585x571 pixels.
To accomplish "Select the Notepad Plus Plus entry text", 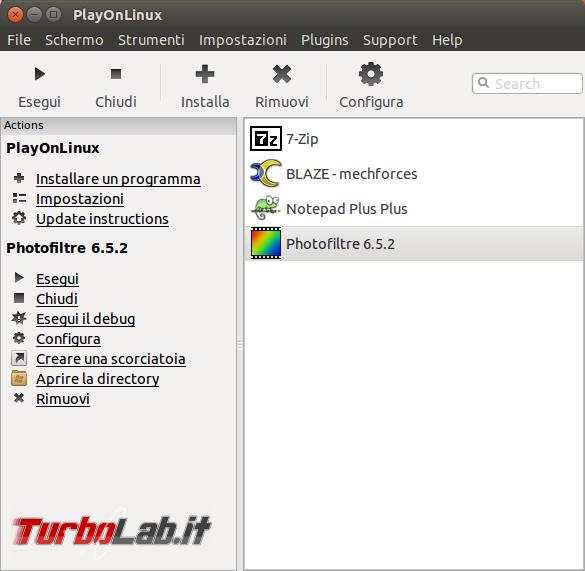I will click(347, 208).
